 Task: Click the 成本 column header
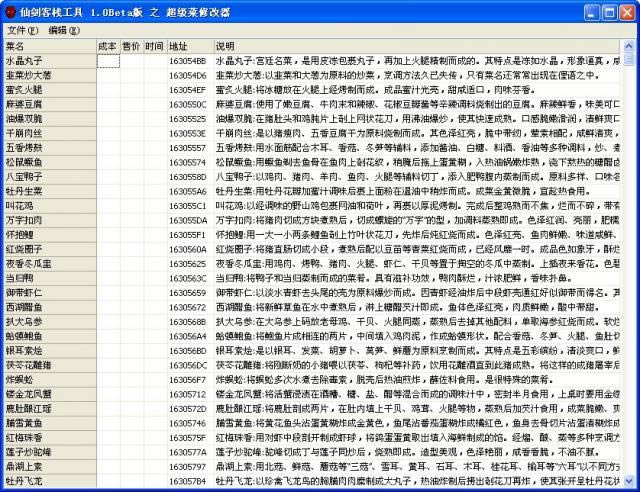[x=108, y=46]
